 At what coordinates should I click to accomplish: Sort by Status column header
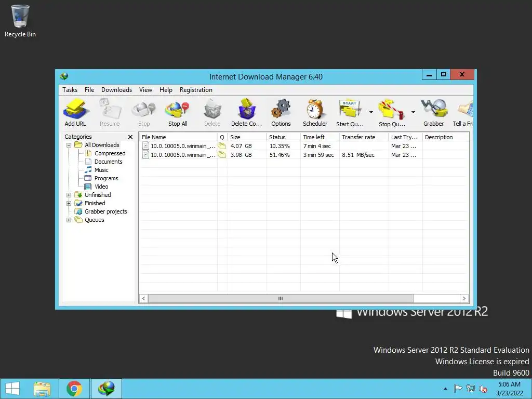click(283, 137)
